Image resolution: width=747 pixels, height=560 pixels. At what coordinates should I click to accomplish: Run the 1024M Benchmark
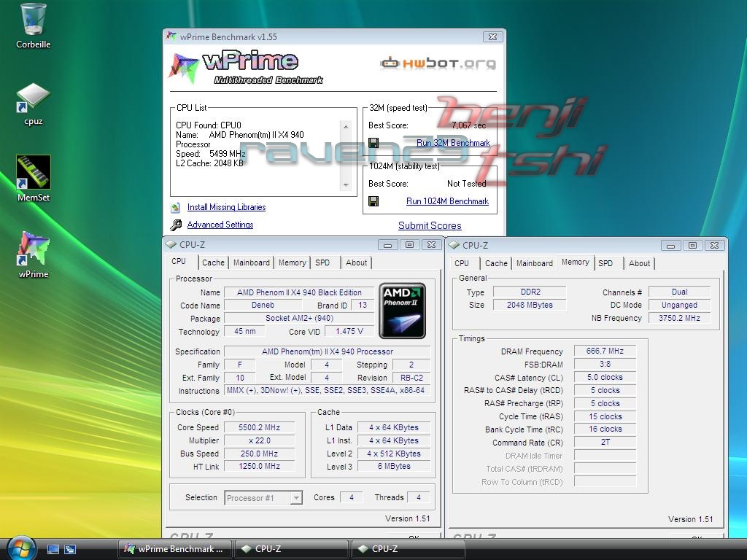[447, 201]
